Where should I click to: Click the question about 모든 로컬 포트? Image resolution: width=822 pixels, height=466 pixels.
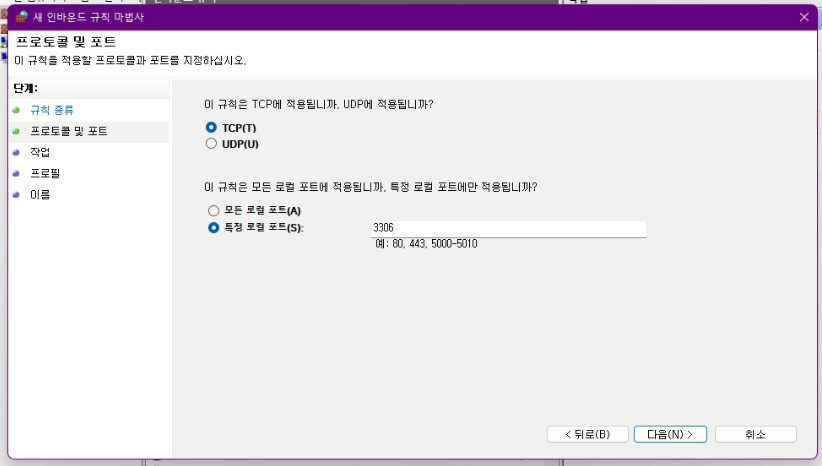(371, 187)
